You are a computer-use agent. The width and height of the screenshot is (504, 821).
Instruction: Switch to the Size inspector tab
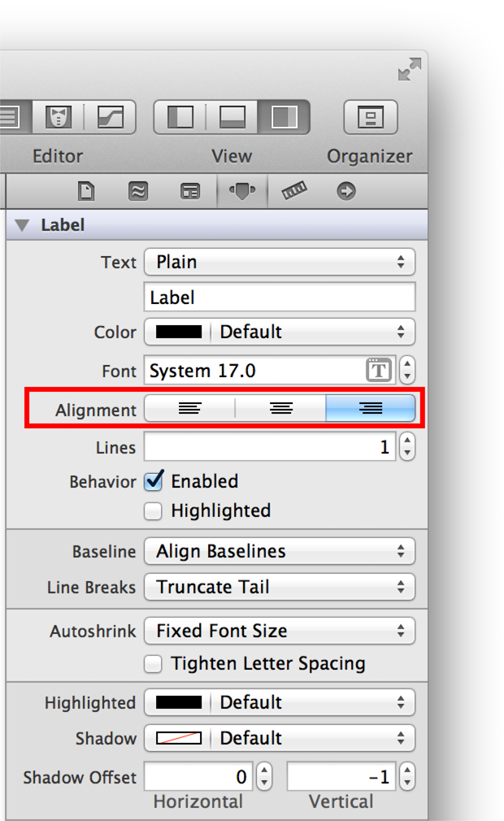tap(295, 191)
